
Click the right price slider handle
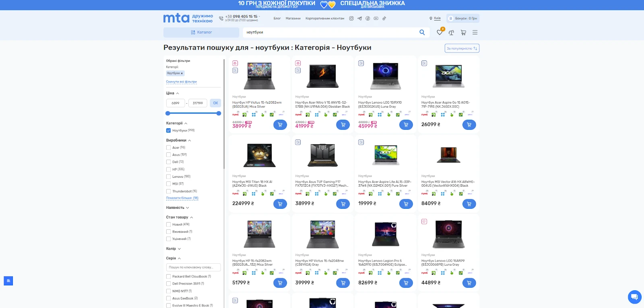(x=219, y=113)
